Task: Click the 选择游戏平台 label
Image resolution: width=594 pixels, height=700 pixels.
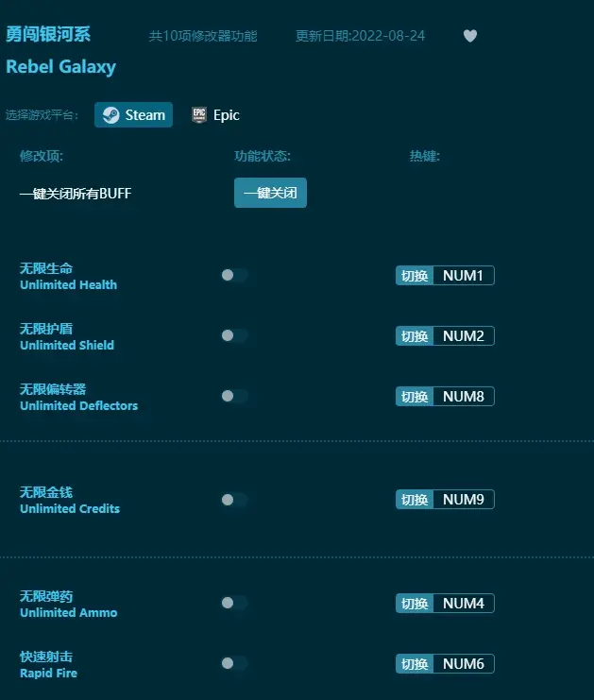Action: [x=42, y=115]
